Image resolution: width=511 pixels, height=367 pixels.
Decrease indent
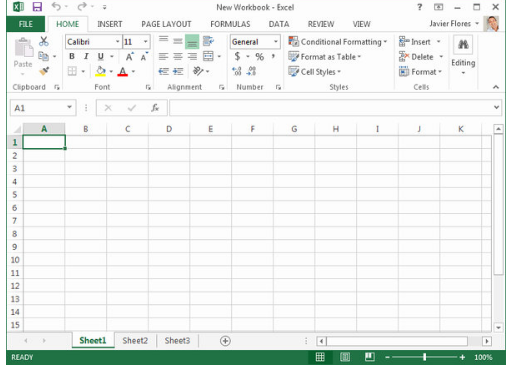[163, 71]
